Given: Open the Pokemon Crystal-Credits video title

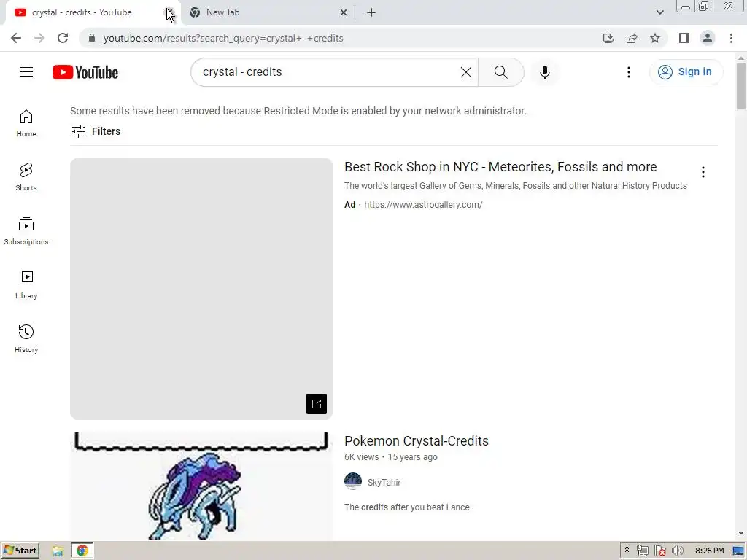Looking at the screenshot, I should click(417, 441).
